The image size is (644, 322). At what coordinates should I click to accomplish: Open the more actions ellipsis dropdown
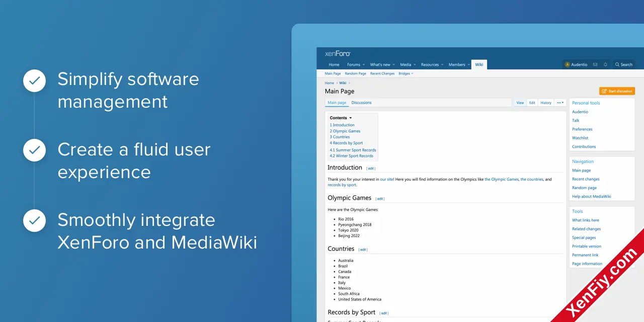click(x=560, y=103)
